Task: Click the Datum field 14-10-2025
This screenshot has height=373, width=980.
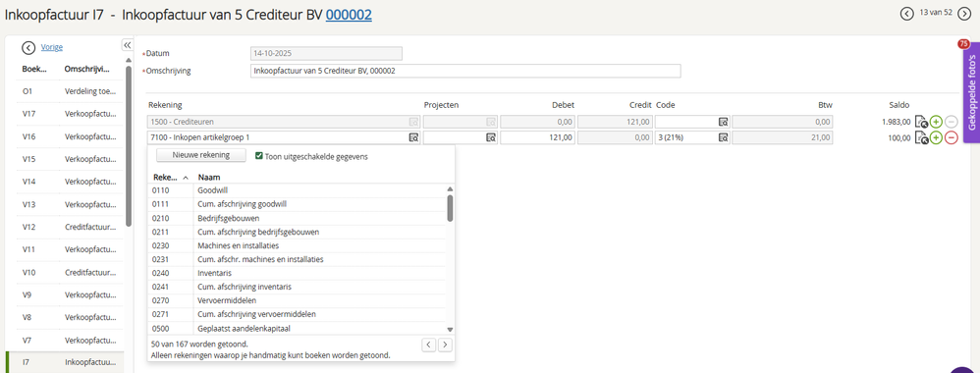Action: pyautogui.click(x=326, y=54)
